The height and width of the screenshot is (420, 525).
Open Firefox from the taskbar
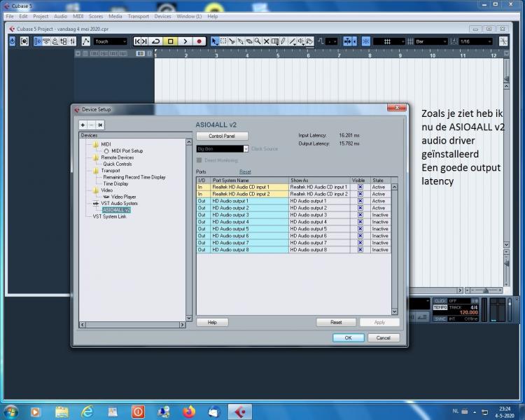tap(189, 412)
